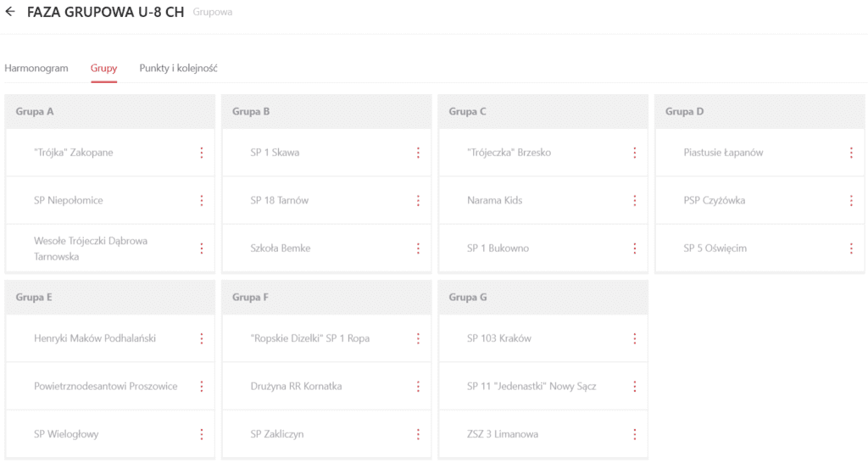Screen dimensions: 868x463
Task: Open options menu for SP Wielogłowy
Action: tap(202, 434)
